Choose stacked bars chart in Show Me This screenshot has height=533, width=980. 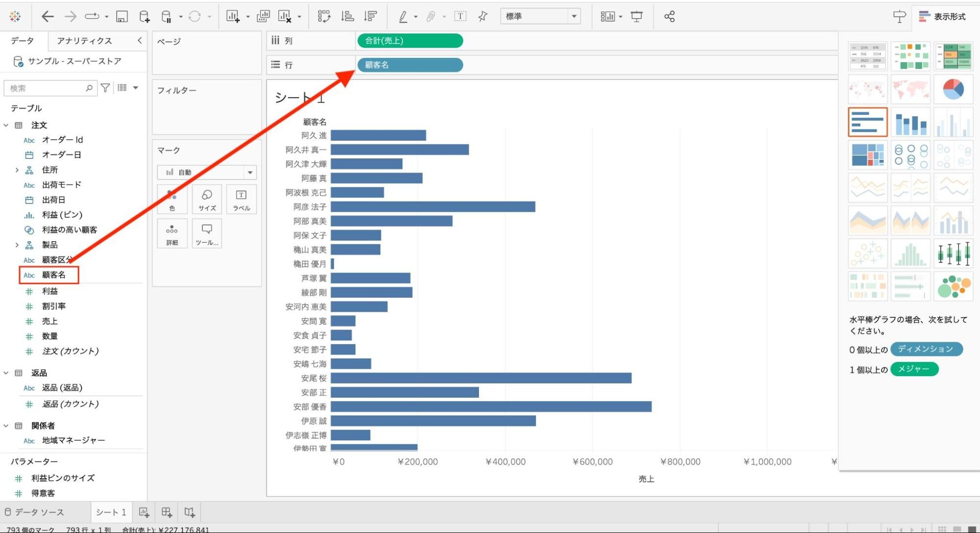pos(910,122)
